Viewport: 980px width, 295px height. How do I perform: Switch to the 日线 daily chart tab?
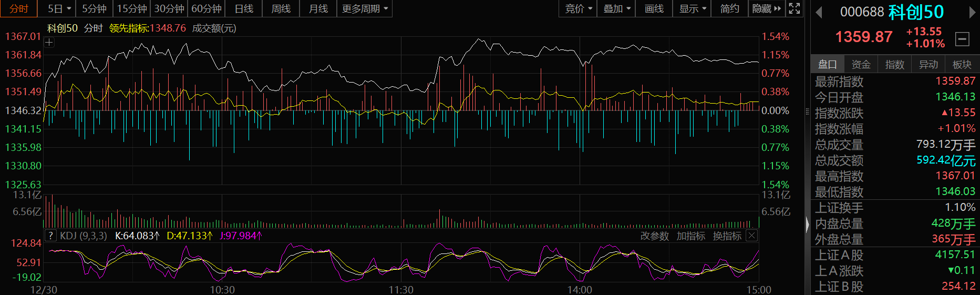pos(244,8)
